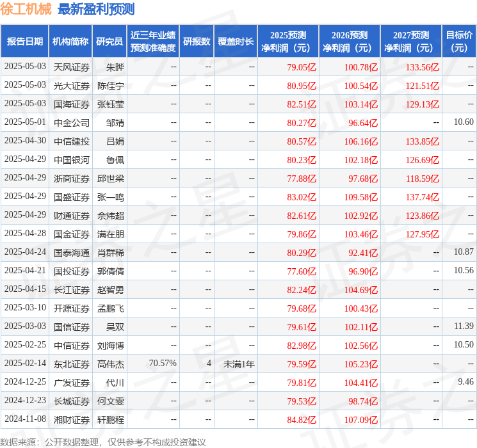The image size is (477, 448).
Task: Click 广发证券 institution cell
Action: [72, 383]
